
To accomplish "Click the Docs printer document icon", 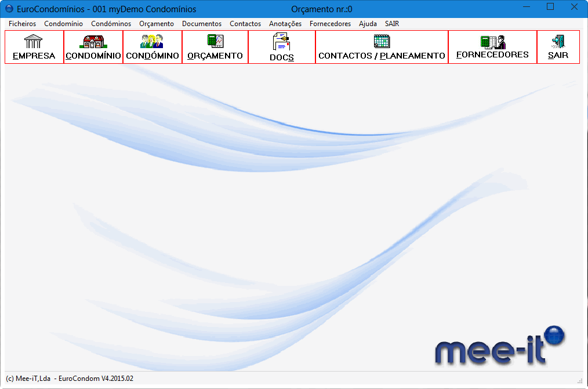I will pos(281,42).
